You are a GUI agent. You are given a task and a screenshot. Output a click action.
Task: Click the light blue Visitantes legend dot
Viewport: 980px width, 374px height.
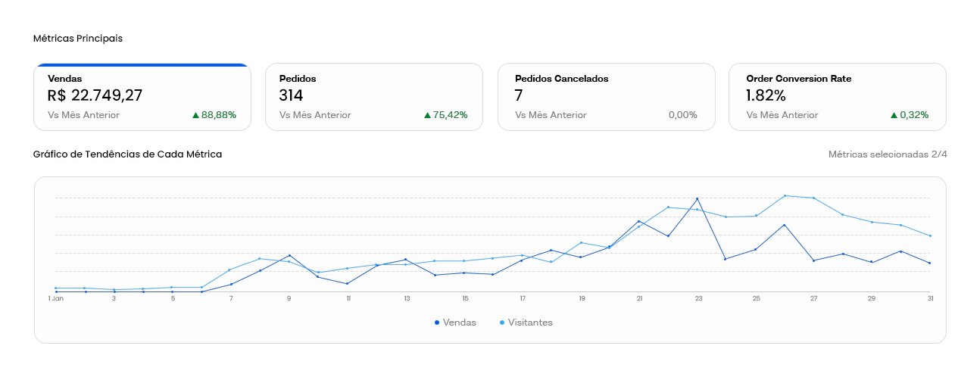pos(501,323)
